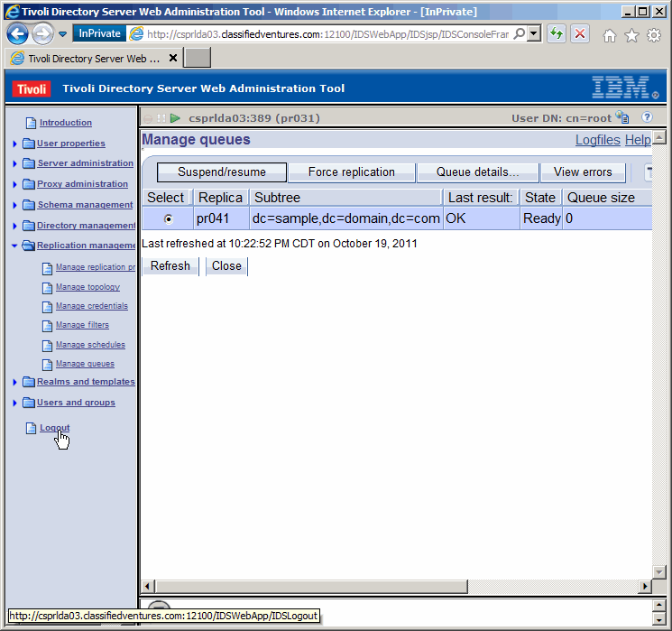Click the refresh page icon in address bar
Viewport: 672px width, 631px height.
coord(557,33)
